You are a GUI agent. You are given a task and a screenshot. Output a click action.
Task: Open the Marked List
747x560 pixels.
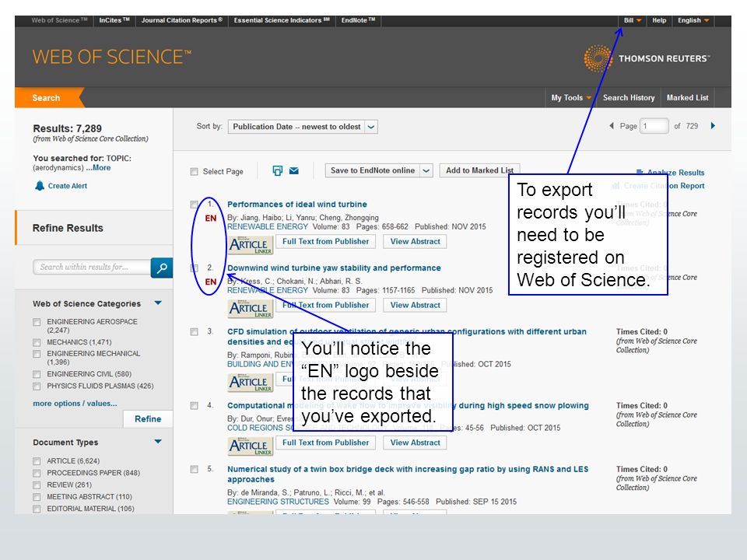click(687, 98)
